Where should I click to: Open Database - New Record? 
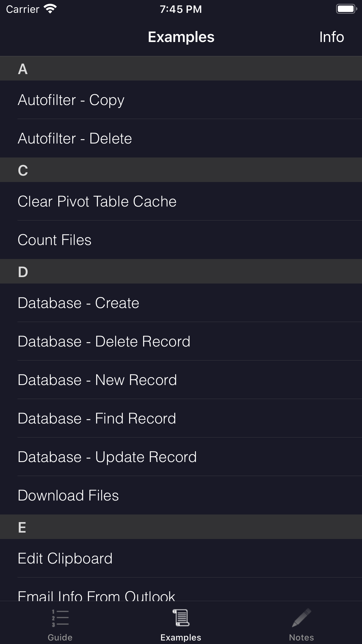point(181,380)
